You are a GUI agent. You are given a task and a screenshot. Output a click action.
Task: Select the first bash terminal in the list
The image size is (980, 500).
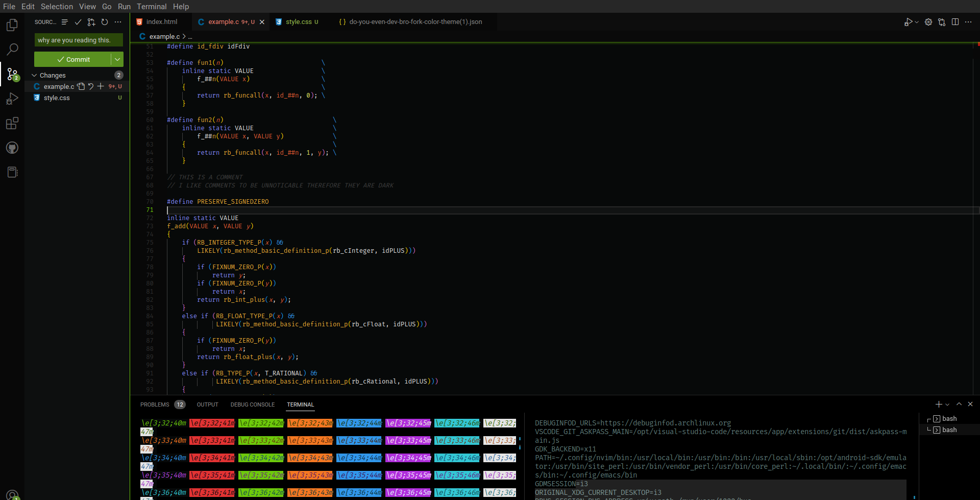click(949, 418)
